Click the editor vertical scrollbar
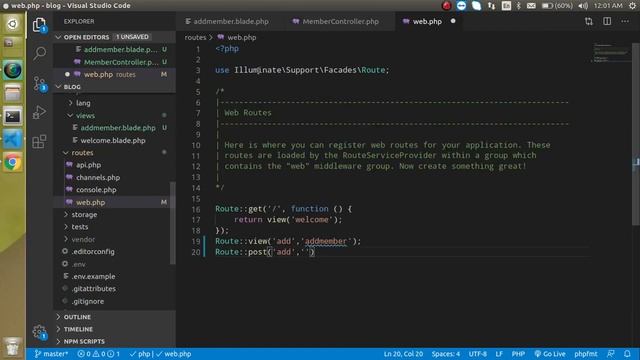Image resolution: width=640 pixels, height=360 pixels. point(636,134)
